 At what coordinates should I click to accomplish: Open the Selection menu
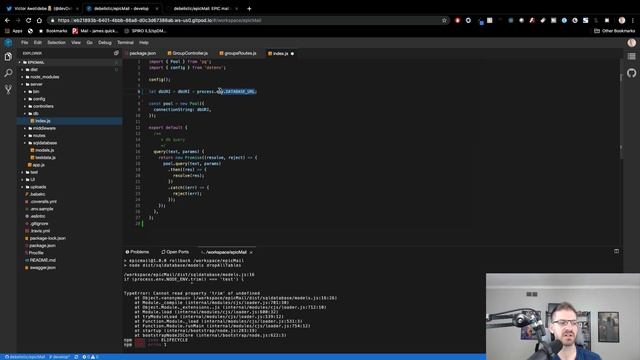click(x=56, y=42)
